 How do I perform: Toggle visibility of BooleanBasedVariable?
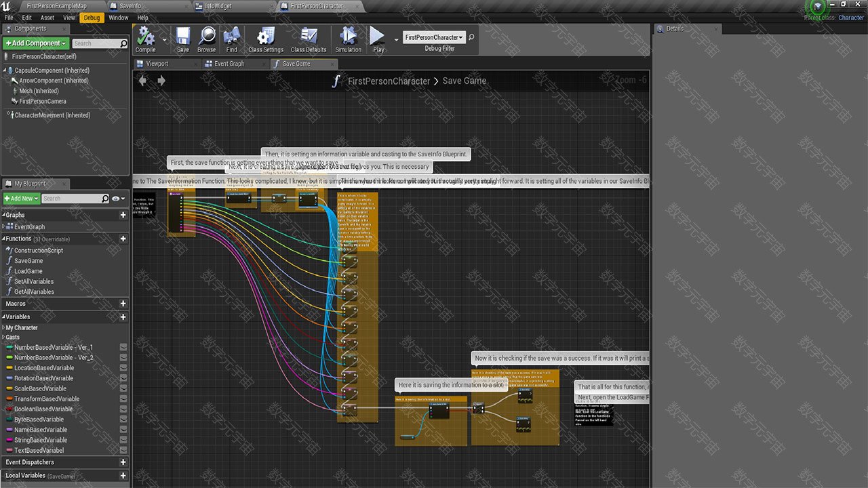click(x=123, y=409)
